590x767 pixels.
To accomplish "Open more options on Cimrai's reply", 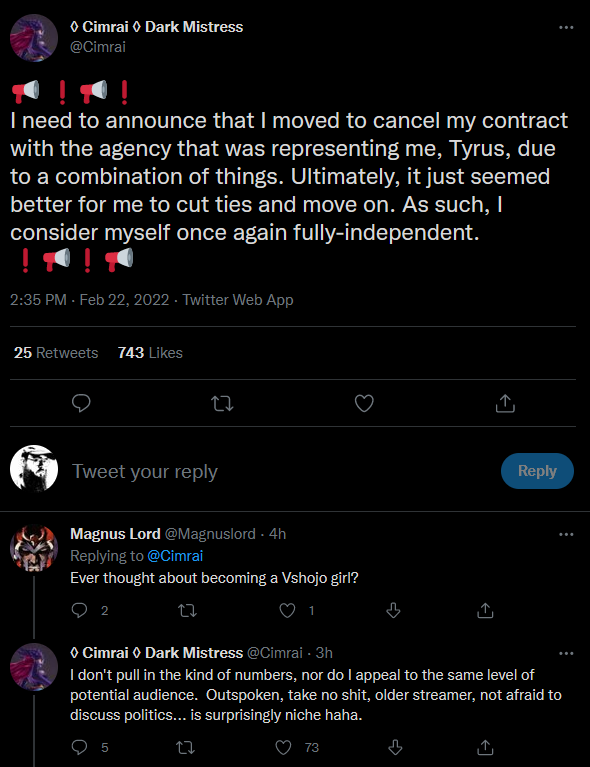I will [x=566, y=653].
